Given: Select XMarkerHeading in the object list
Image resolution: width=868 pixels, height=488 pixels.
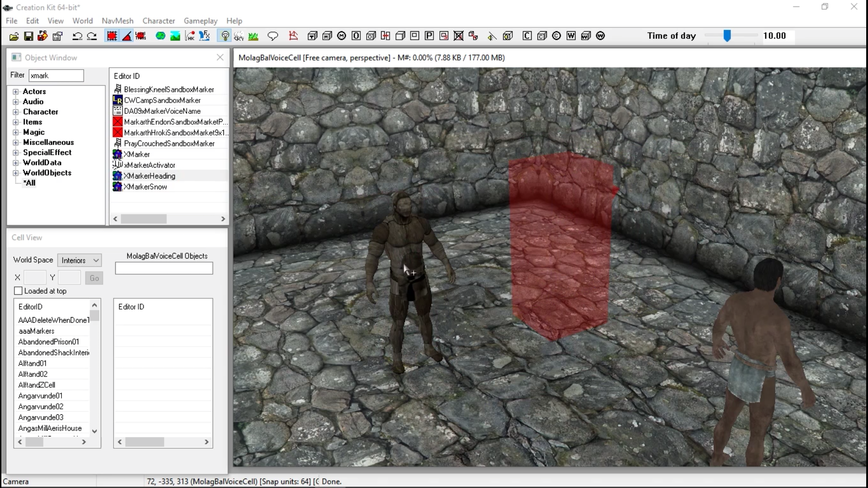Looking at the screenshot, I should [149, 176].
